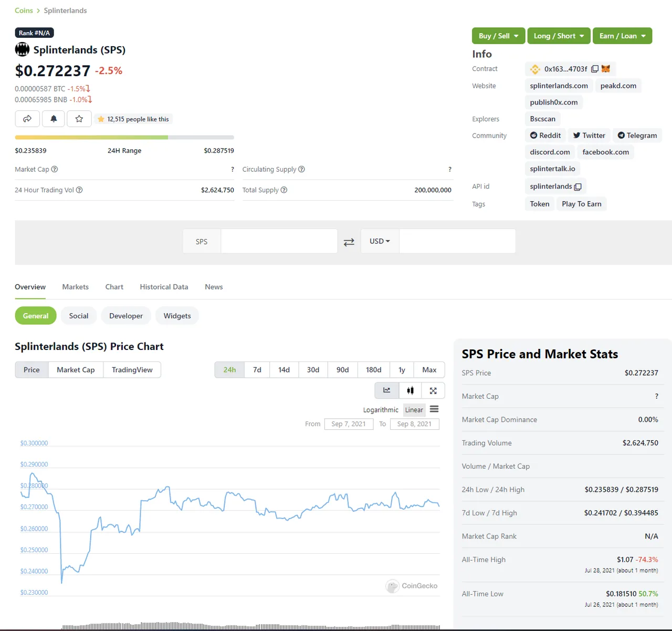Open the discord.com community link
The width and height of the screenshot is (672, 631).
[550, 152]
